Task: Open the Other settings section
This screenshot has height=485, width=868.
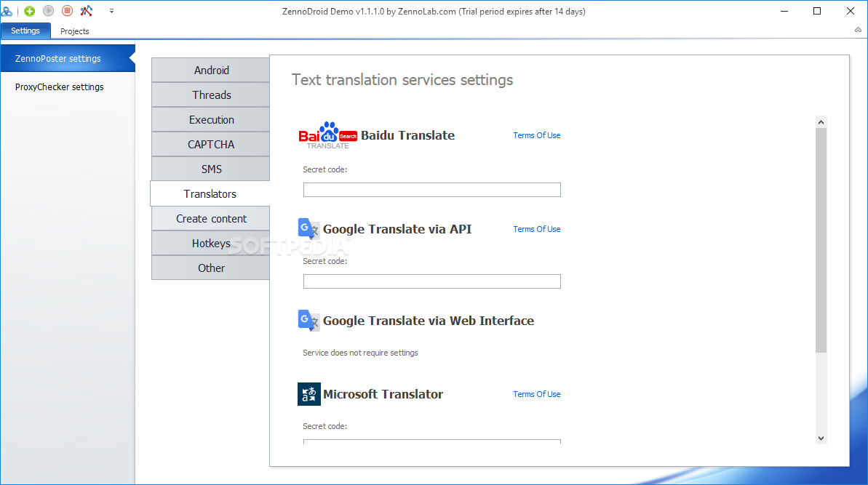Action: (211, 268)
